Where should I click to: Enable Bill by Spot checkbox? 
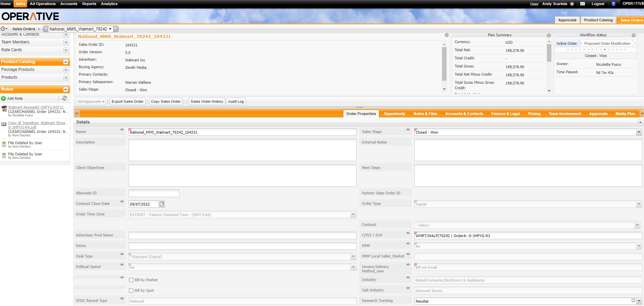(131, 291)
